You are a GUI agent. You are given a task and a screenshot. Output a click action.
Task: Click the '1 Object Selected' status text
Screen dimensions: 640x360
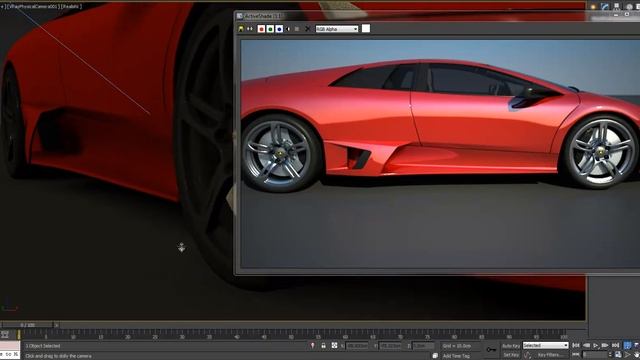point(43,346)
